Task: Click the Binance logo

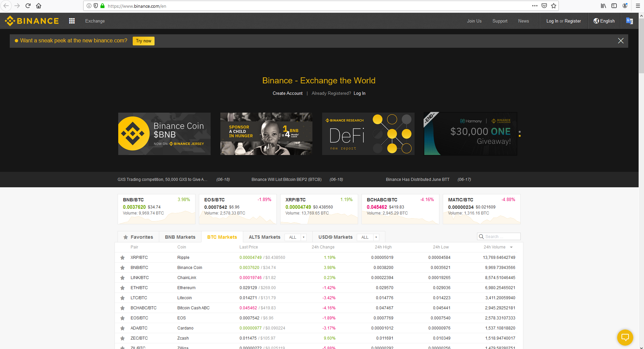Action: click(31, 21)
